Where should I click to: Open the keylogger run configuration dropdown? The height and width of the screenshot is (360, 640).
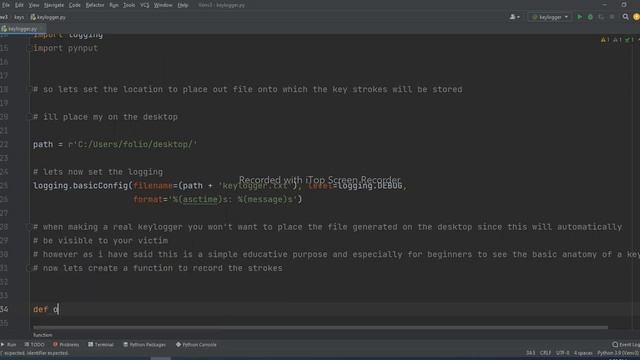click(550, 17)
